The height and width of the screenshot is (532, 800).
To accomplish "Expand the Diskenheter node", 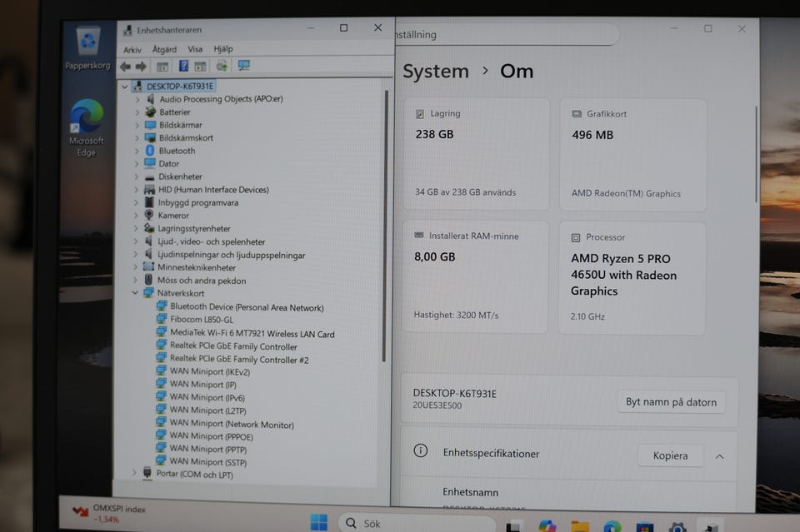I will pos(136,177).
